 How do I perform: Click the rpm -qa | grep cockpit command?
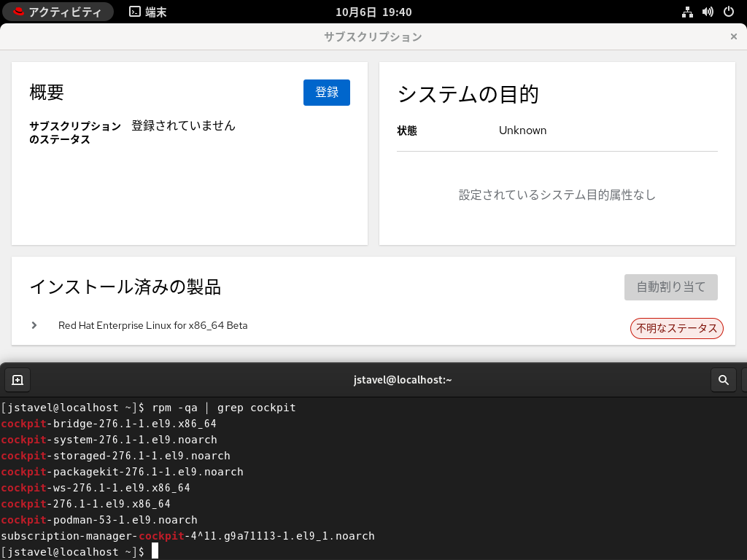pos(224,408)
